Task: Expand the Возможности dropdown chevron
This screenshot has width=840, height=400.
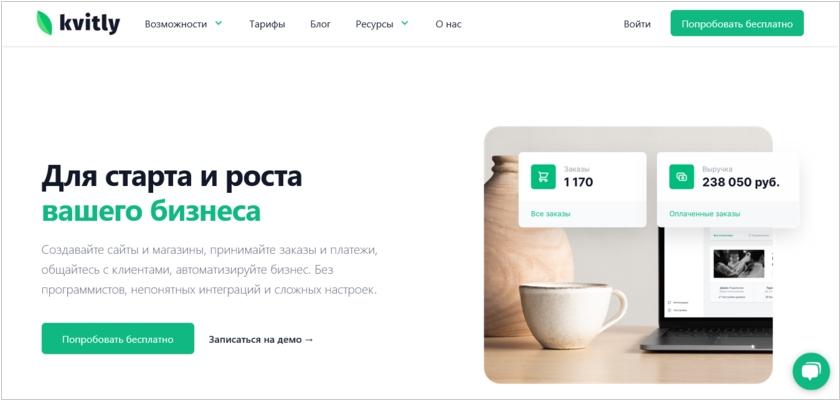Action: click(x=219, y=23)
